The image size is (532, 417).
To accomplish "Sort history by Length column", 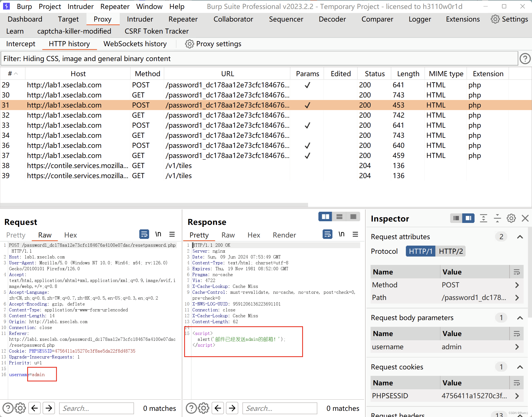I will 408,74.
